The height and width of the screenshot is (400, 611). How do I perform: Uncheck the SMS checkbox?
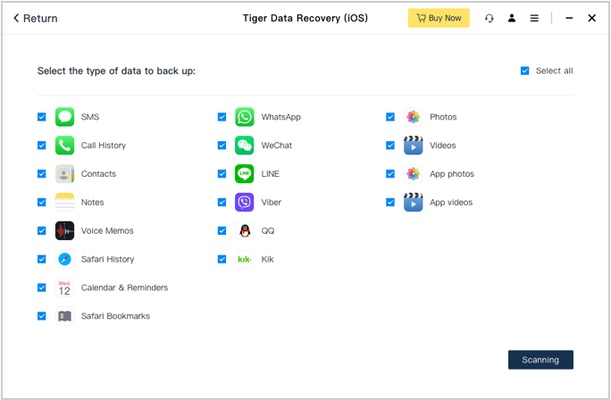(x=42, y=117)
